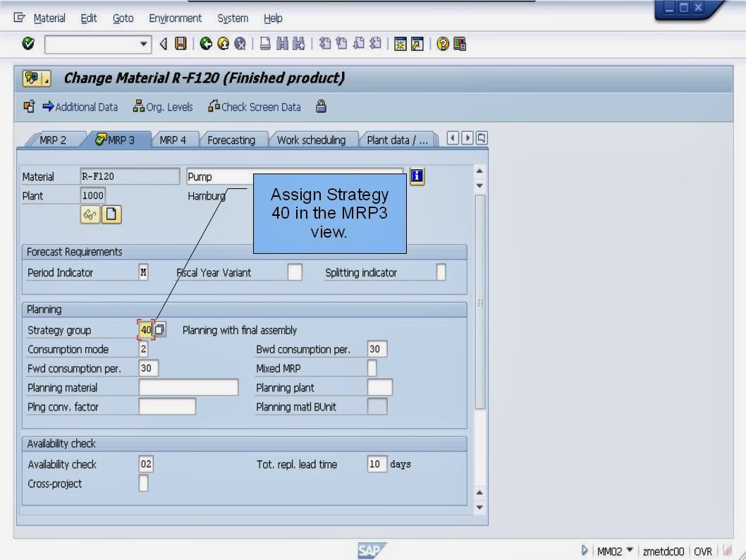Screen dimensions: 746x560
Task: Open the Environment menu
Action: (175, 18)
